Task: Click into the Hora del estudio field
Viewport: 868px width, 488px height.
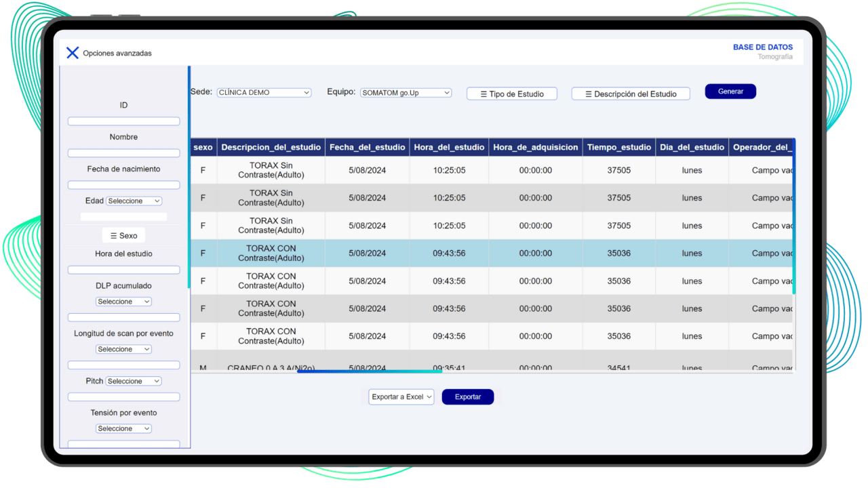Action: 123,270
